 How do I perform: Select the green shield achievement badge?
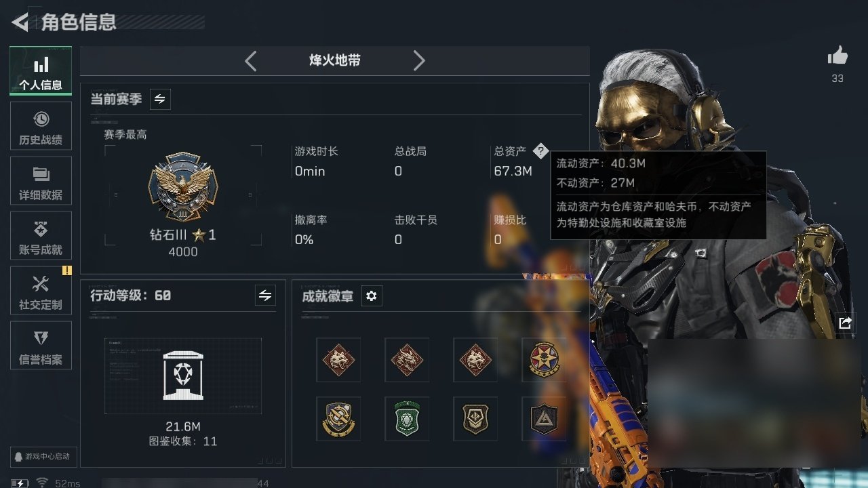point(407,419)
